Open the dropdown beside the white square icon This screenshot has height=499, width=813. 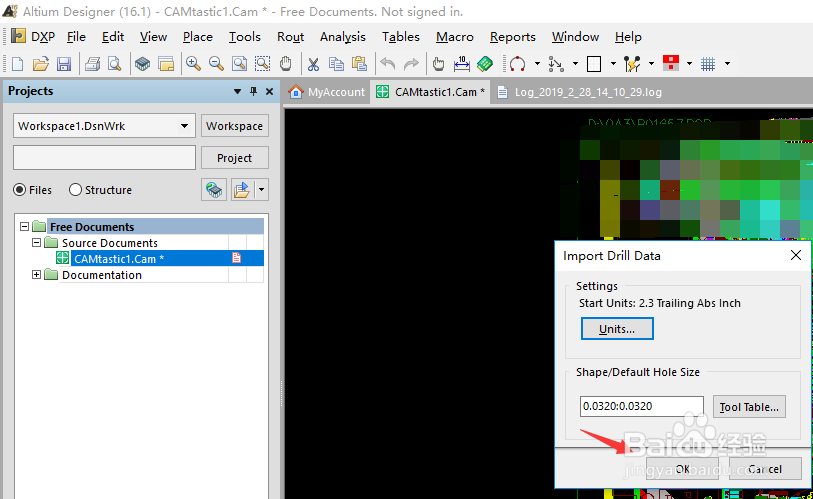(x=613, y=64)
